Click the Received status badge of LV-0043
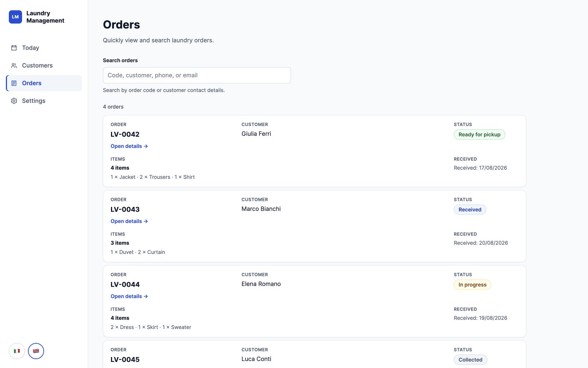The height and width of the screenshot is (368, 588). coord(470,210)
